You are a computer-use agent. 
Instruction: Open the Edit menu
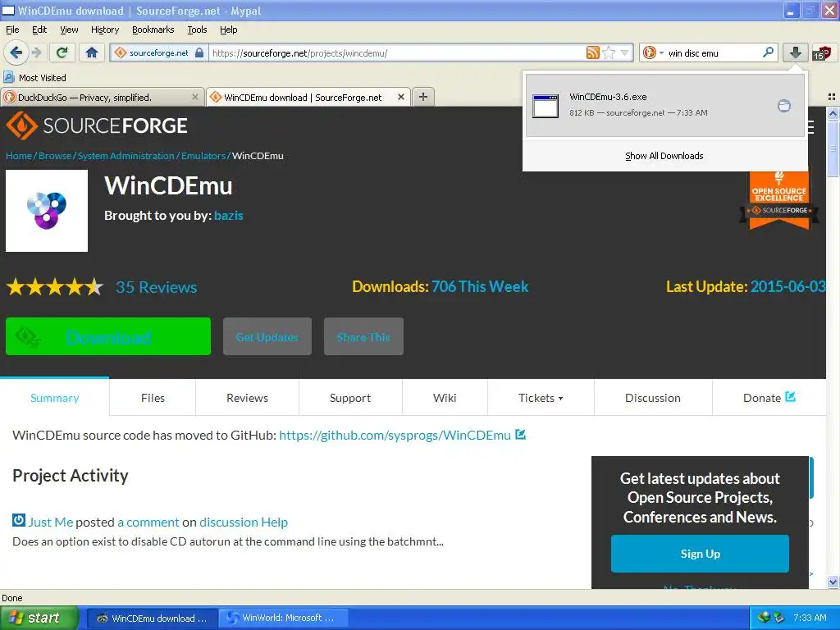tap(39, 30)
